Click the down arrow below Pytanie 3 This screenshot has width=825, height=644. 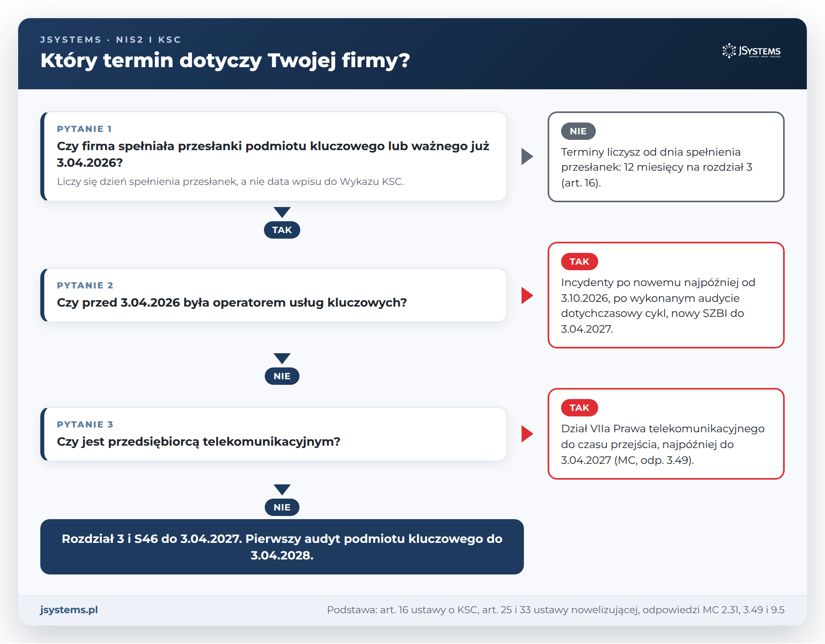(x=282, y=490)
